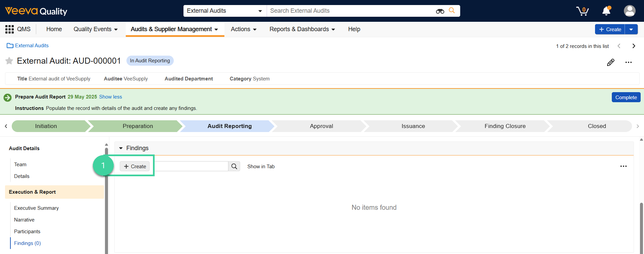Open Participants in the sidebar

point(27,232)
